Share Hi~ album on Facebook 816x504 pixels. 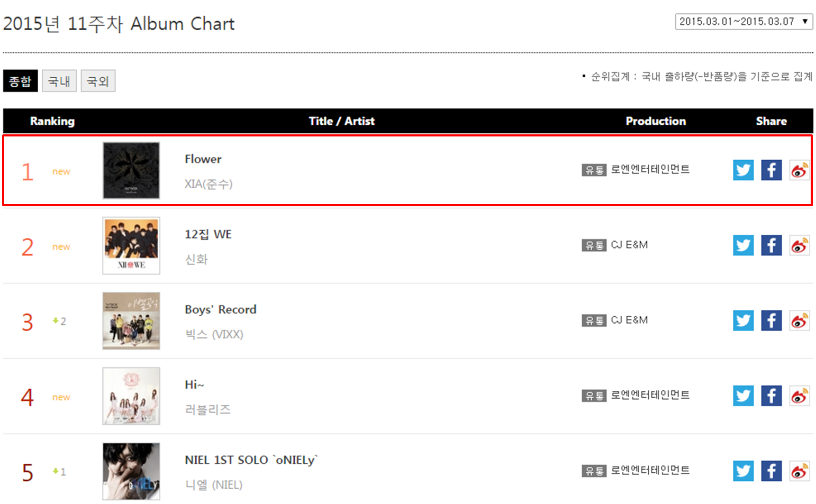click(771, 396)
